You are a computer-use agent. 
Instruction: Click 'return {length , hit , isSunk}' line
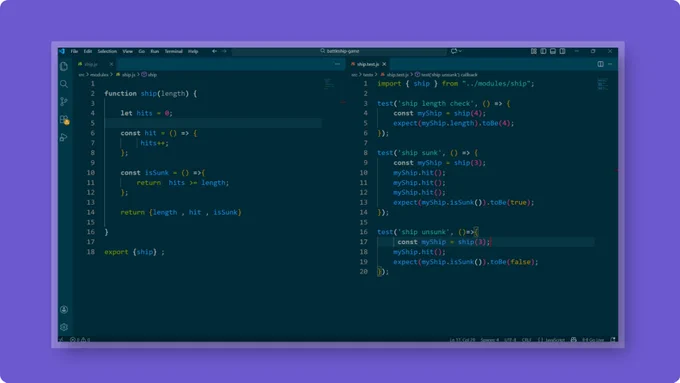pos(181,213)
